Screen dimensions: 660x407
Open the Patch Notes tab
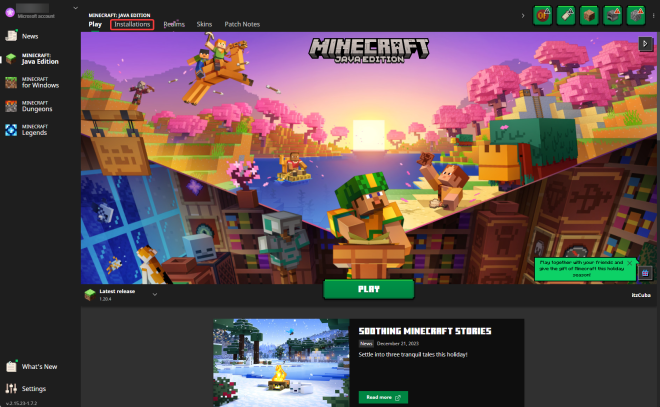[x=242, y=24]
